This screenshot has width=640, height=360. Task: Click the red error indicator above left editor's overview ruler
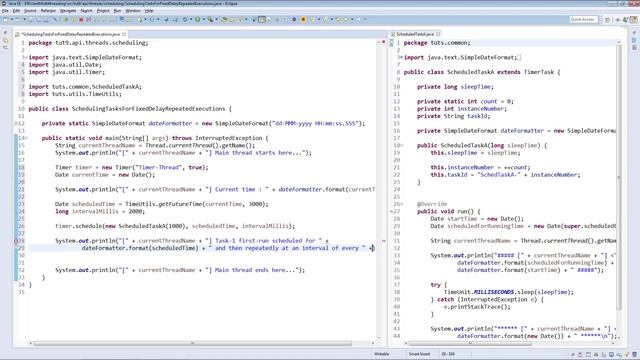click(384, 42)
